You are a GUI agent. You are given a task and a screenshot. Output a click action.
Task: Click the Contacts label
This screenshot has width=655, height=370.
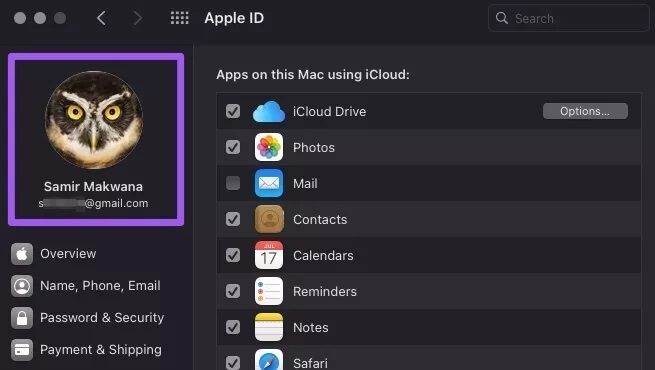pyautogui.click(x=320, y=219)
